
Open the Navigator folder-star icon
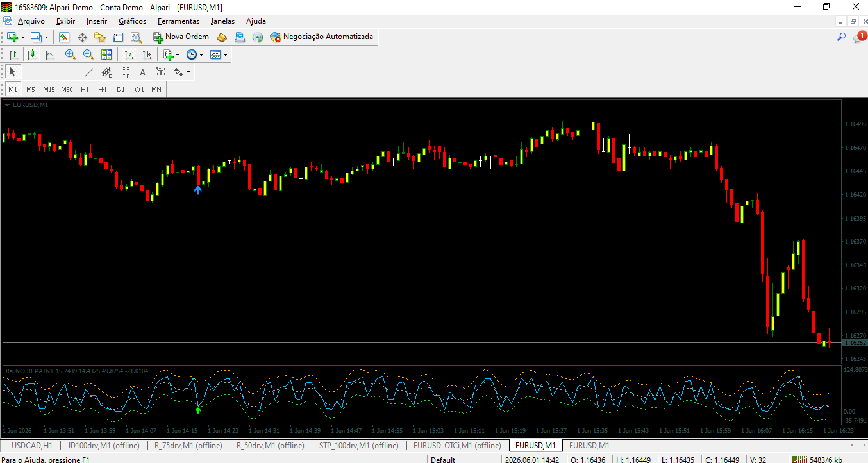tap(100, 37)
